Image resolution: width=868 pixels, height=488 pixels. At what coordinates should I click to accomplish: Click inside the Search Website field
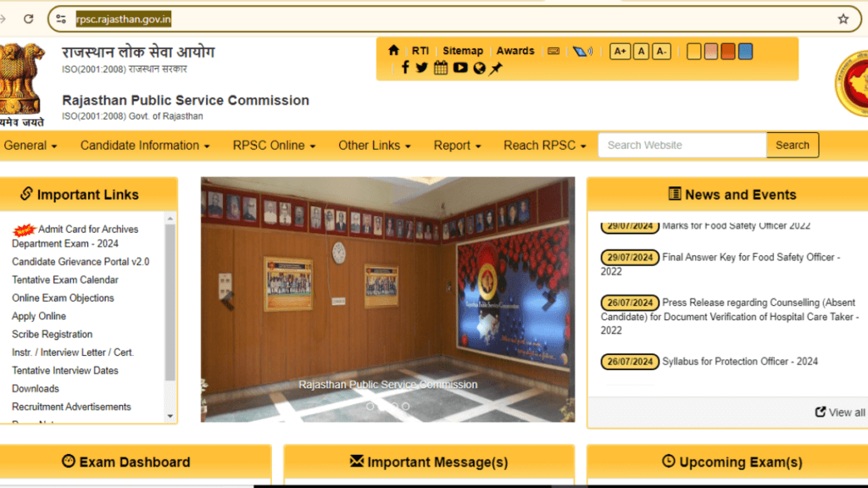682,145
